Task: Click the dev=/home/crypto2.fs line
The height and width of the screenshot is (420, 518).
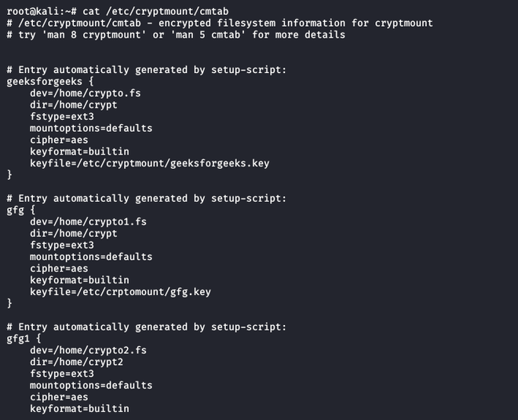Action: coord(89,350)
